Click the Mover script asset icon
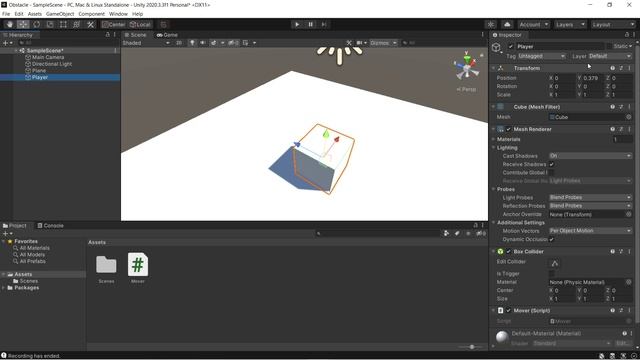The height and width of the screenshot is (360, 640). point(138,265)
